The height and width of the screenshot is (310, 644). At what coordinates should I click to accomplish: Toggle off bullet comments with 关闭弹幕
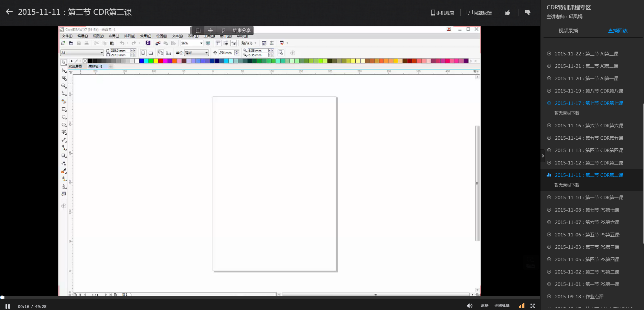502,306
